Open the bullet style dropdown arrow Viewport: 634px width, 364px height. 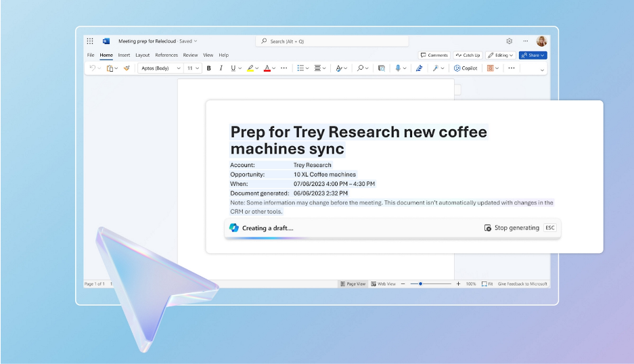[x=307, y=68]
